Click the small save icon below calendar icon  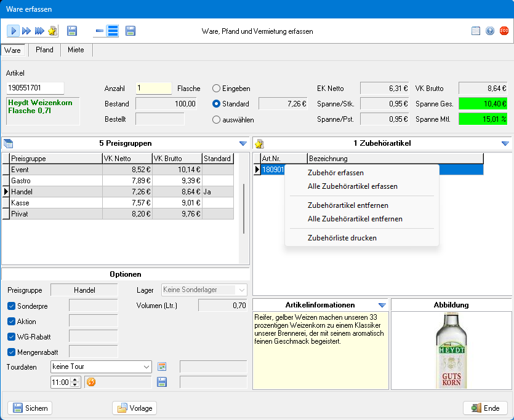pyautogui.click(x=162, y=382)
